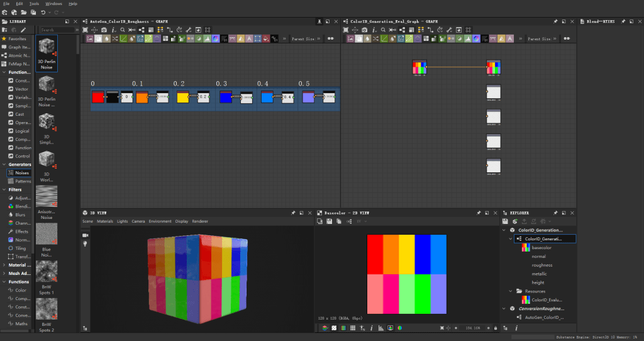Image resolution: width=644 pixels, height=341 pixels.
Task: Click the red color node in the graph
Action: point(97,97)
